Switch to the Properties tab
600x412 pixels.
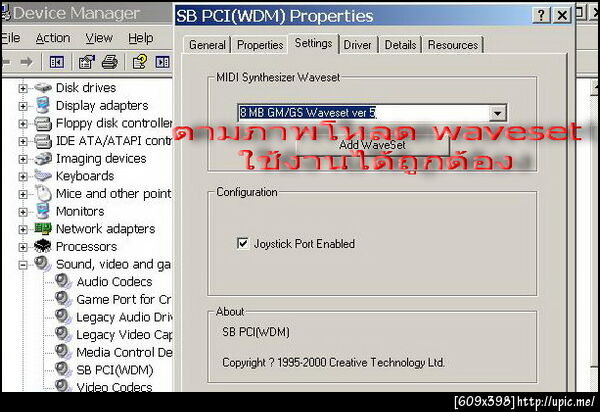(260, 45)
